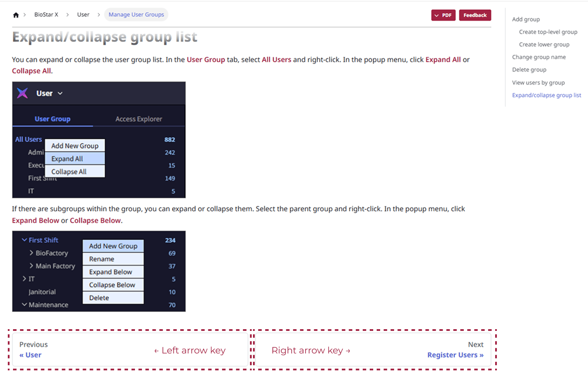Viewport: 588px width, 376px height.
Task: Go to Previous page User
Action: coord(130,350)
